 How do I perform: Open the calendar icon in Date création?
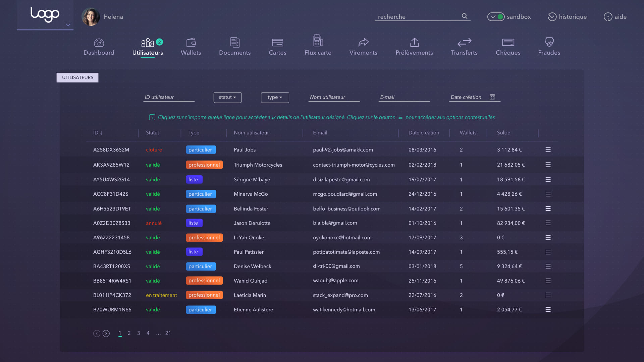[492, 97]
